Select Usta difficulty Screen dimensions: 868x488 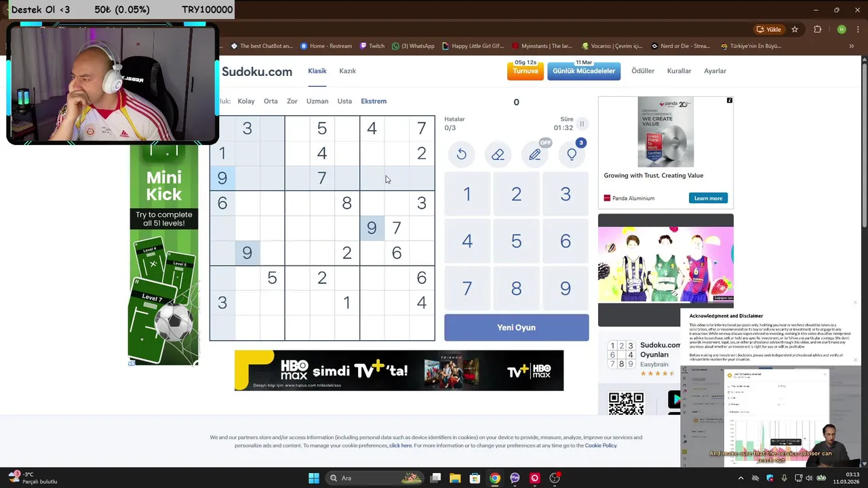pos(344,101)
